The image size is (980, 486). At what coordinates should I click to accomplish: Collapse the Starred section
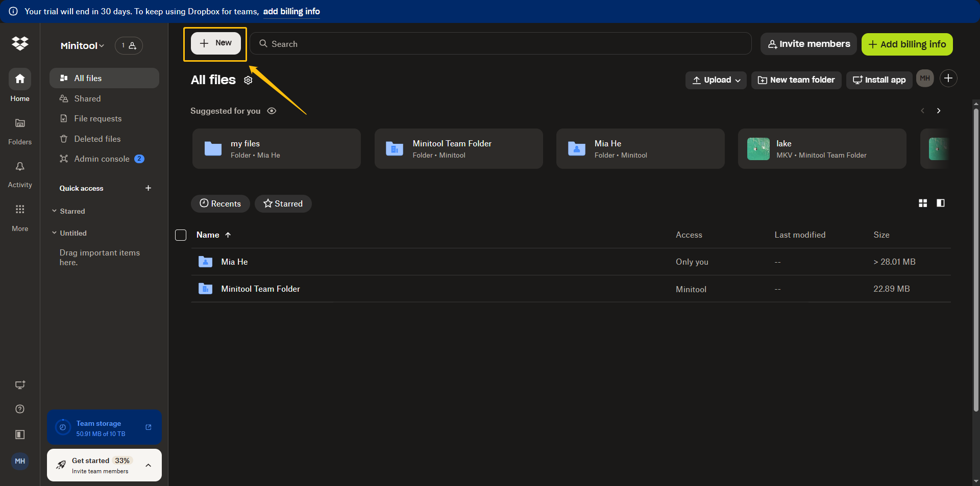tap(54, 211)
